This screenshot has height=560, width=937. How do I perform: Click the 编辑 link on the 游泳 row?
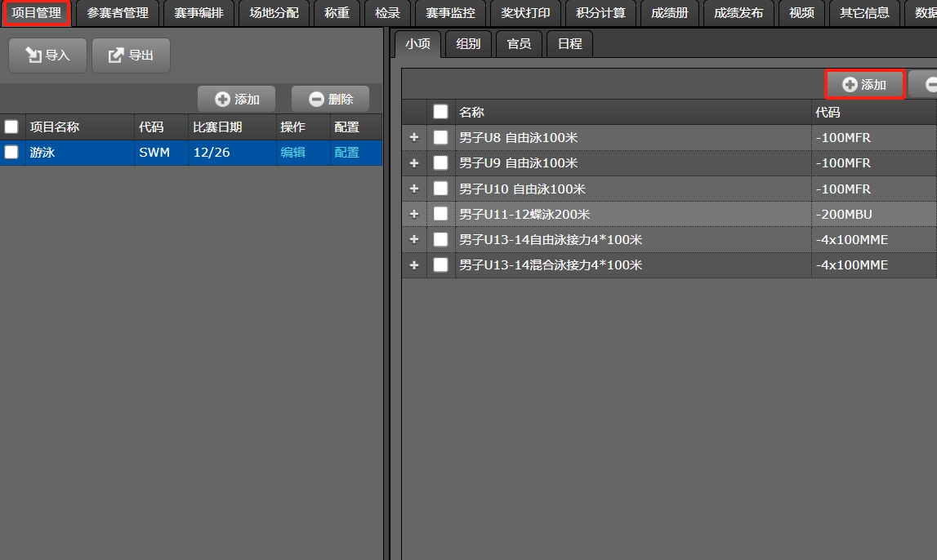coord(293,153)
